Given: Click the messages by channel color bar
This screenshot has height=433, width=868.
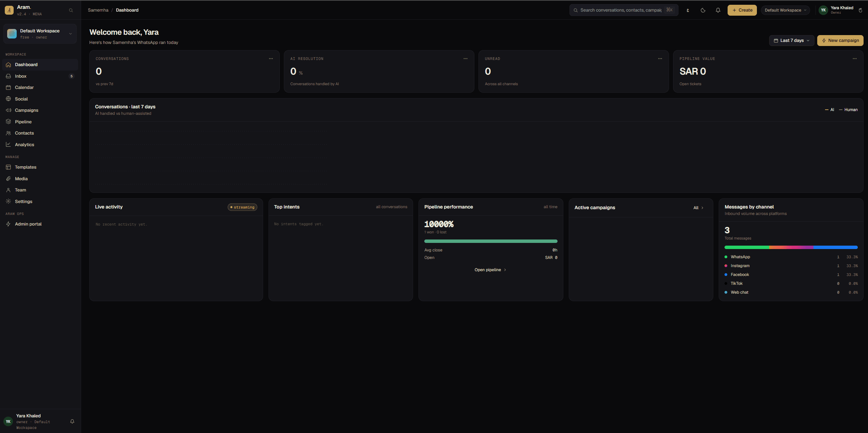Looking at the screenshot, I should click(791, 247).
